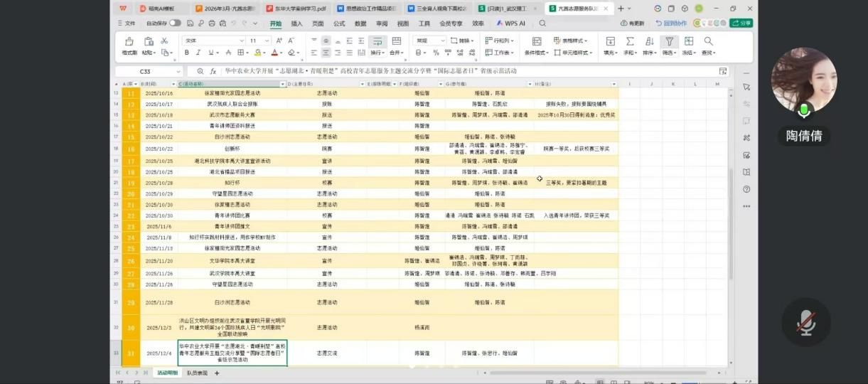The image size is (868, 384).
Task: Click the AutoSum (求和) sigma icon
Action: (630, 41)
